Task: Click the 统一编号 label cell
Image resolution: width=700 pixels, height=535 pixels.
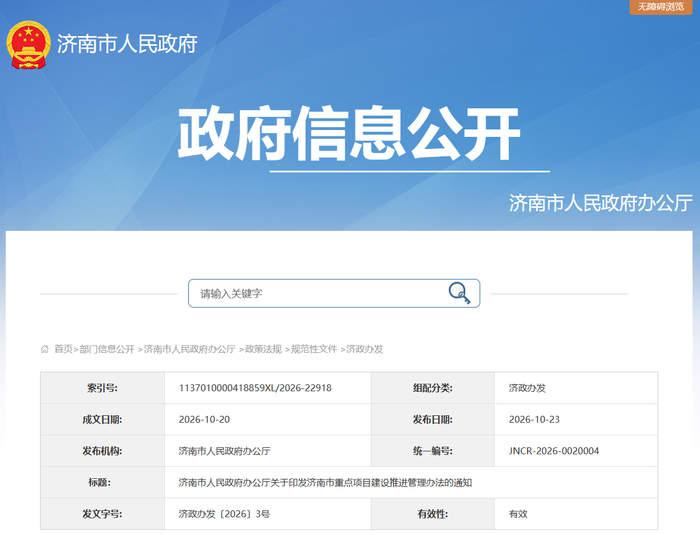Action: tap(433, 451)
